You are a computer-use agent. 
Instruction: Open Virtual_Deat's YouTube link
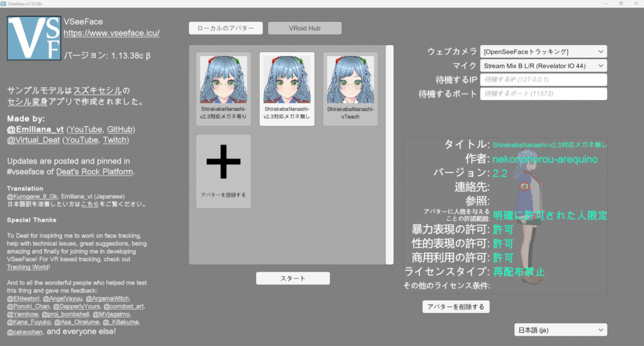[81, 140]
